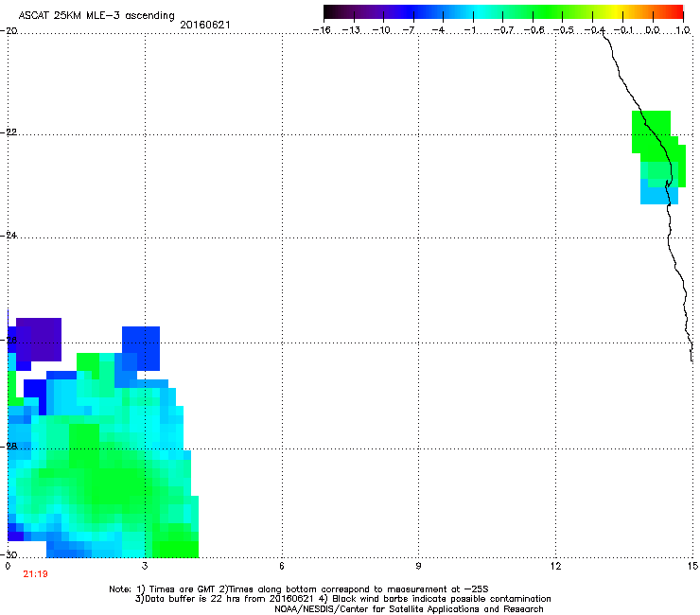The image size is (700, 615).
Task: Click the -0.7 color scale label
Action: point(503,30)
